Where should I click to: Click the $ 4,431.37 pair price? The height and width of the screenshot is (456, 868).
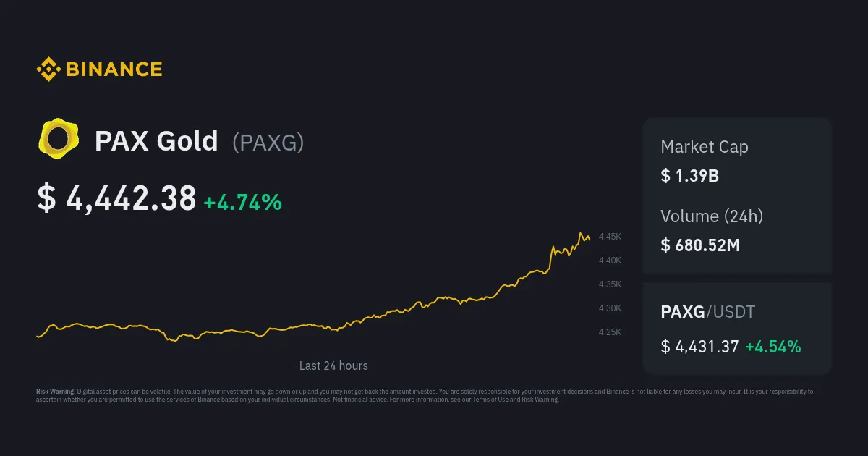(x=699, y=347)
